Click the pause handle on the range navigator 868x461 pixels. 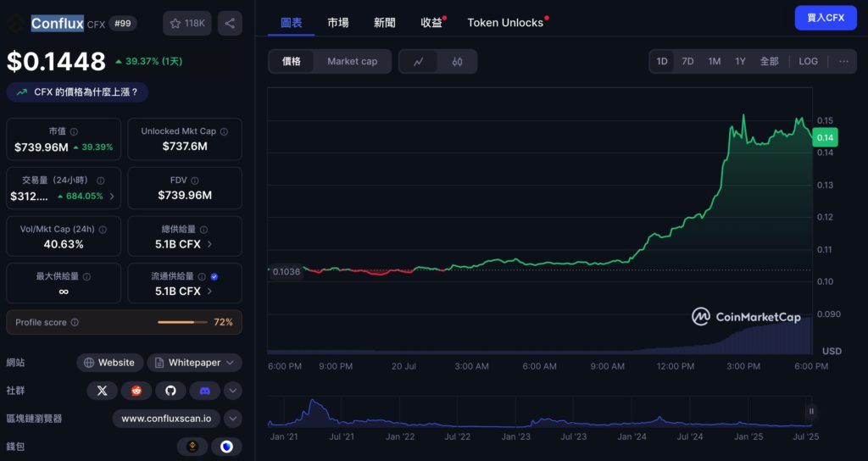click(x=811, y=411)
